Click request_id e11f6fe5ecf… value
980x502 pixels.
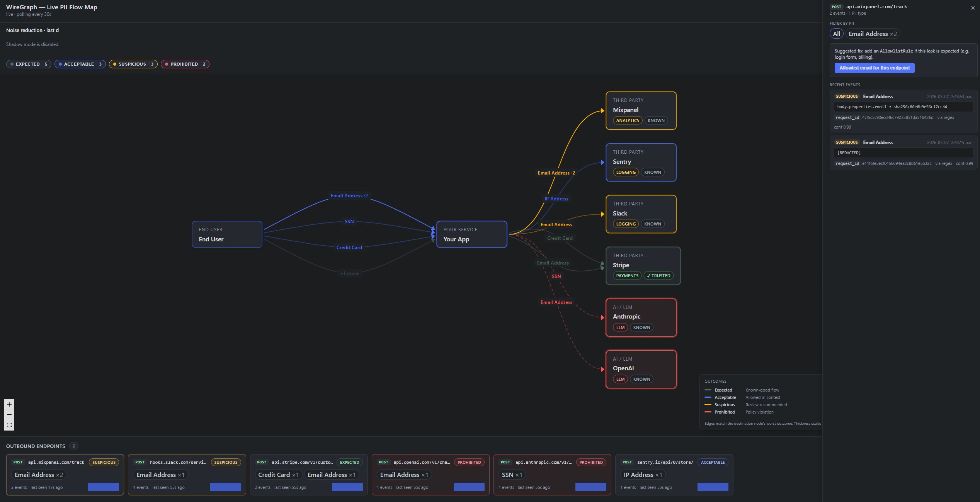(897, 164)
